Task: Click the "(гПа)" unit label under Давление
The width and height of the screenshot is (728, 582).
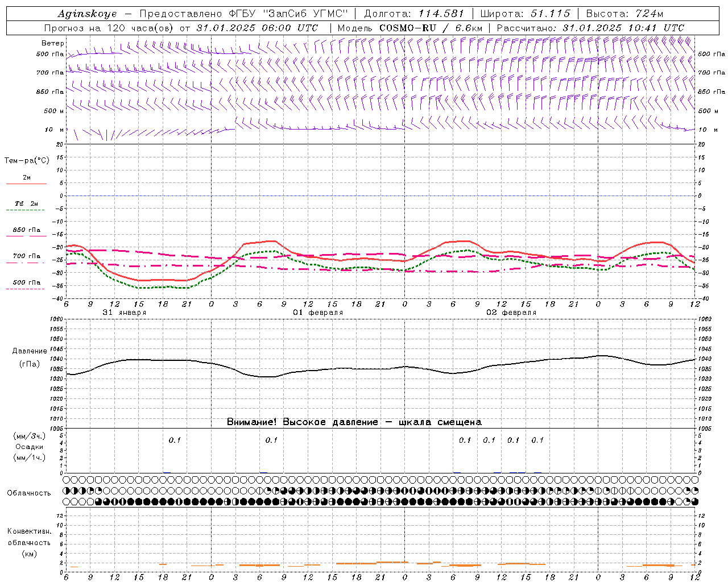Action: point(30,364)
